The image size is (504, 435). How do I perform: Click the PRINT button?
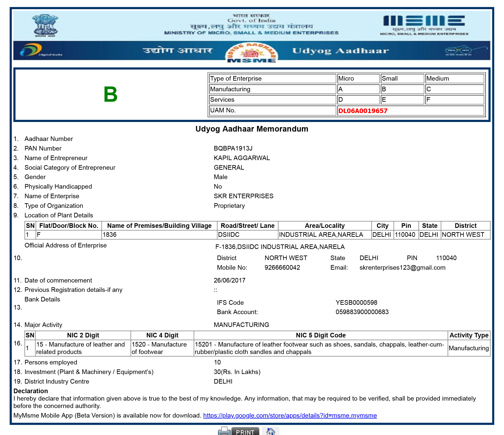(x=245, y=431)
